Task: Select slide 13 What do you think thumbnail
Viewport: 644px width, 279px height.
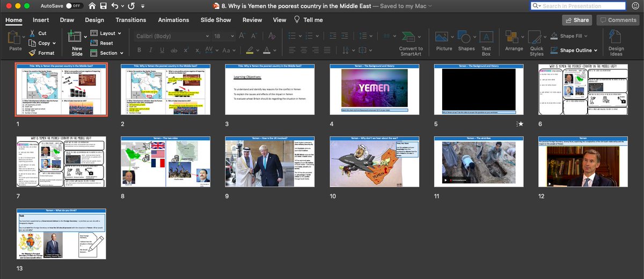Action: click(61, 234)
